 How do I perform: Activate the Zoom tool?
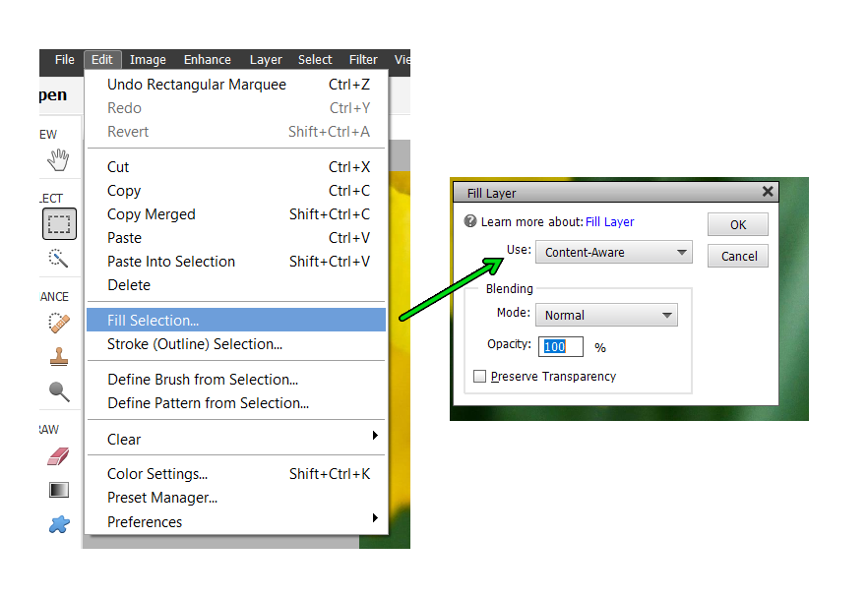tap(58, 391)
